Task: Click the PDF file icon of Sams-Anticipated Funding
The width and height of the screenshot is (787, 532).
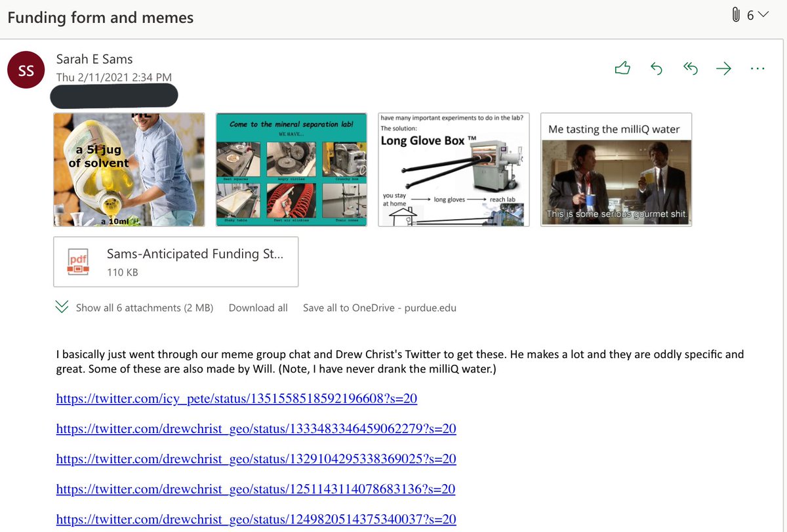Action: point(77,262)
